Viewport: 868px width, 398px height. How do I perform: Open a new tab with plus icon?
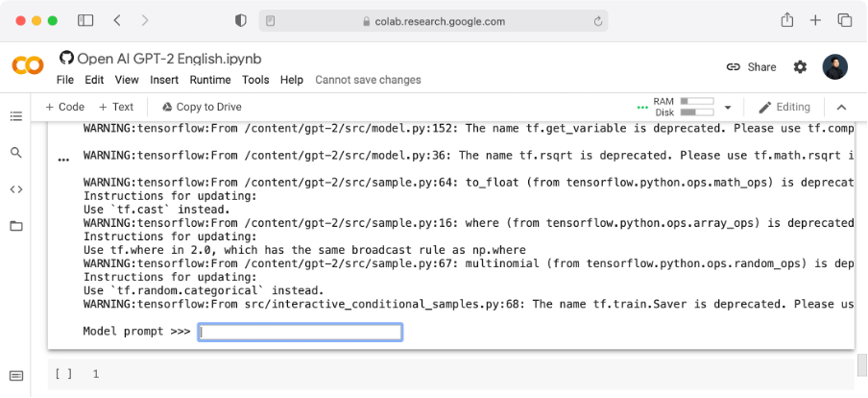click(x=815, y=20)
